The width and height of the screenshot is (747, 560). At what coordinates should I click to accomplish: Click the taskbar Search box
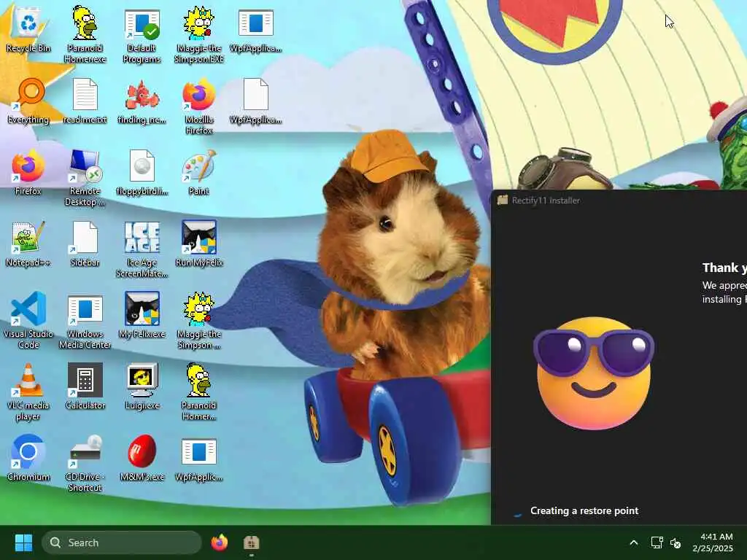pos(122,542)
